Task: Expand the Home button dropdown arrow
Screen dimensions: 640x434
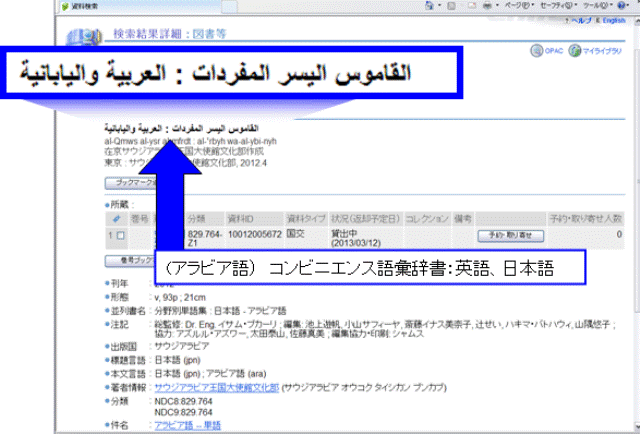Action: pyautogui.click(x=440, y=5)
